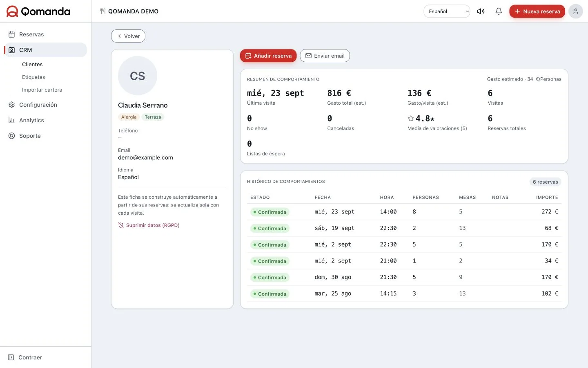Click the Qomanda logo

38,11
